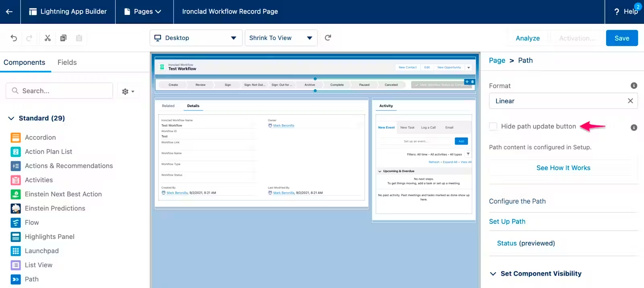Click the Add button in Activity panel

click(461, 141)
